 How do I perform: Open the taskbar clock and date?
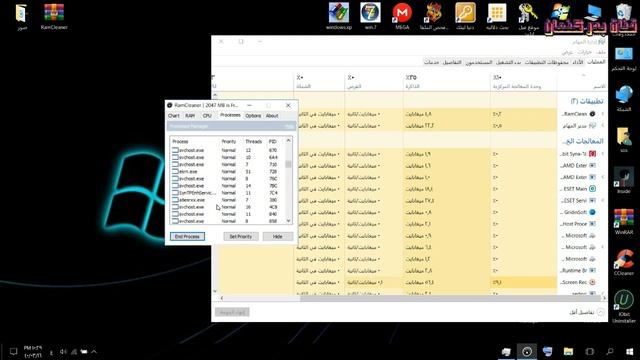coord(33,352)
